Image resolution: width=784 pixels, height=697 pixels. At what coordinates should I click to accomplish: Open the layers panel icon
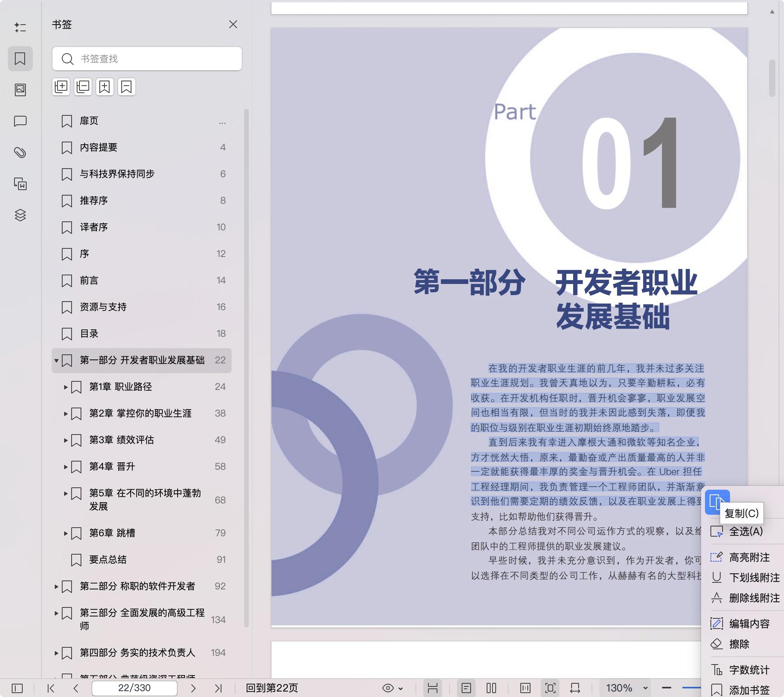20,215
